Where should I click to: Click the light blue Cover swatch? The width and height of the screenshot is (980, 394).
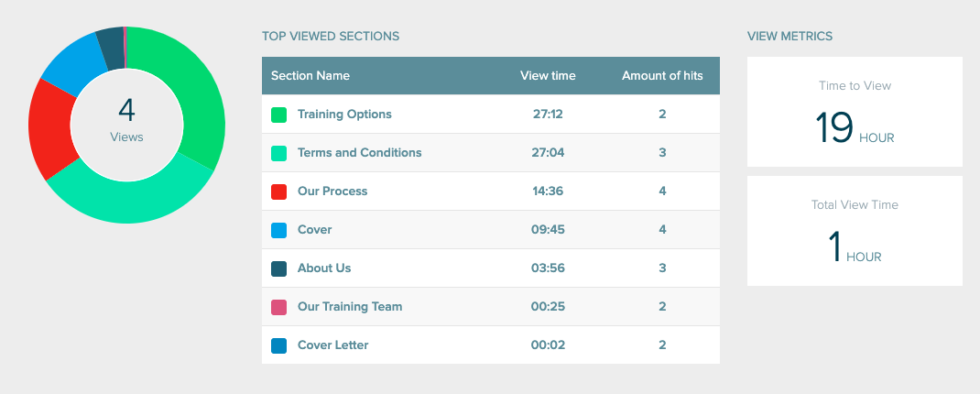[278, 230]
